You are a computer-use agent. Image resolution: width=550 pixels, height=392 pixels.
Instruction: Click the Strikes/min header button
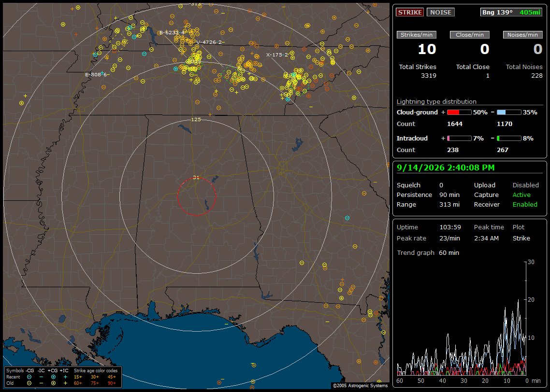point(416,35)
